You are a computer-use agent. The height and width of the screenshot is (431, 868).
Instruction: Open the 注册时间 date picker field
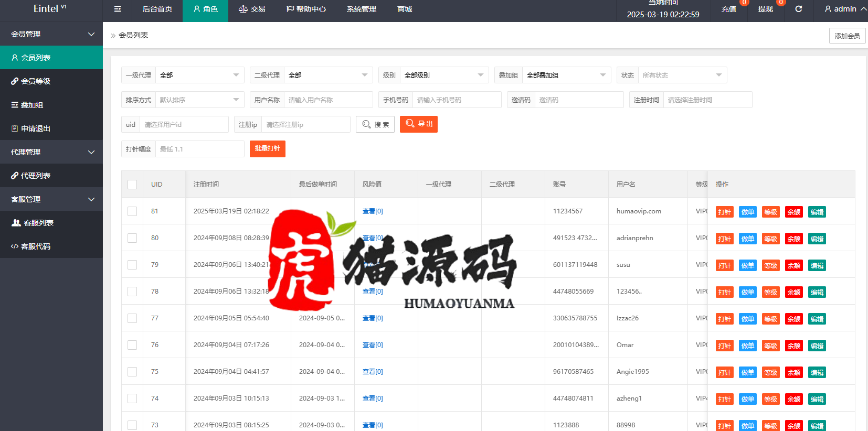pos(708,100)
